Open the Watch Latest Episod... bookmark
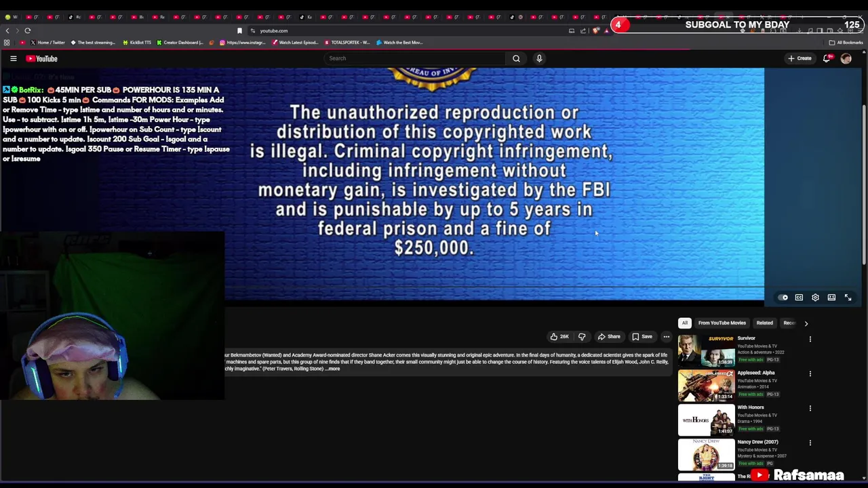Image resolution: width=868 pixels, height=488 pixels. [x=295, y=43]
